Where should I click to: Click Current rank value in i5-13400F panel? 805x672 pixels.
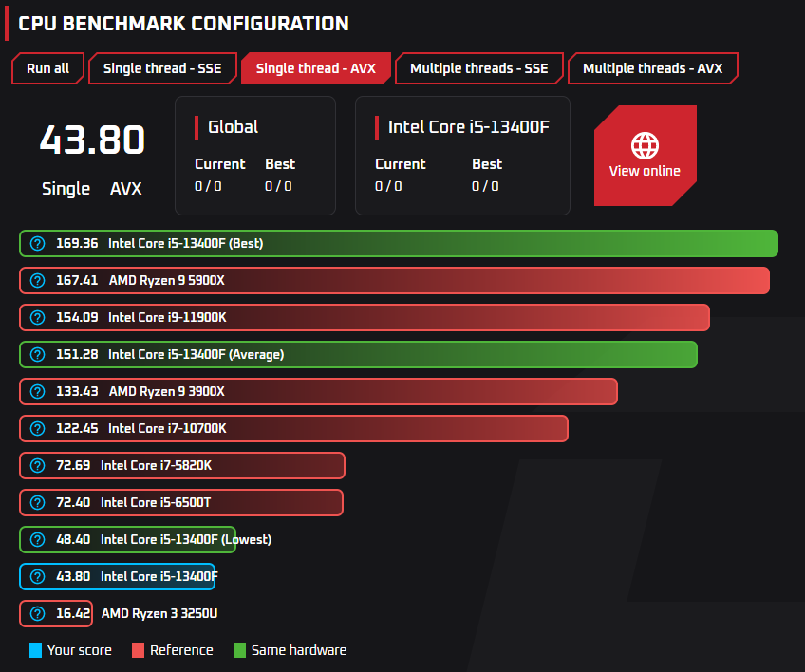click(388, 186)
